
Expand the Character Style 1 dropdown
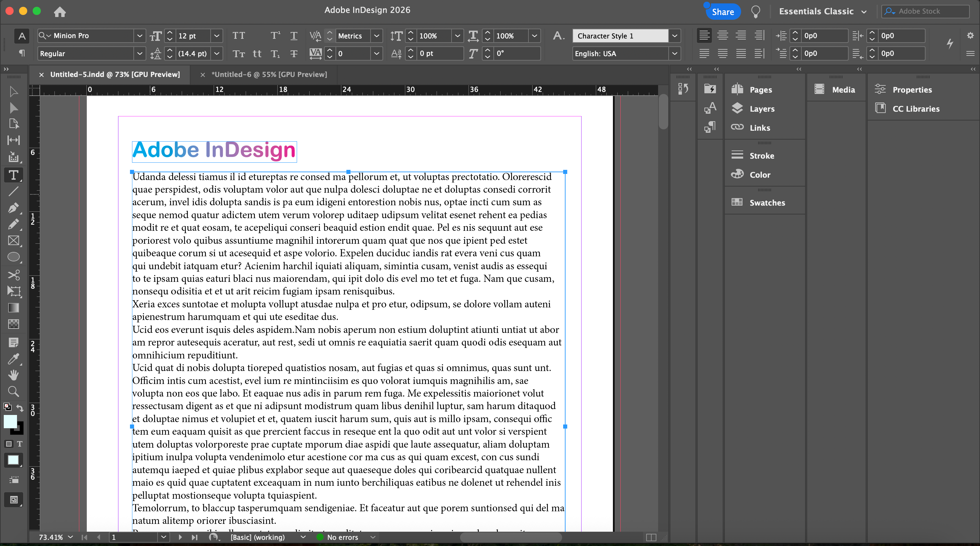tap(674, 36)
